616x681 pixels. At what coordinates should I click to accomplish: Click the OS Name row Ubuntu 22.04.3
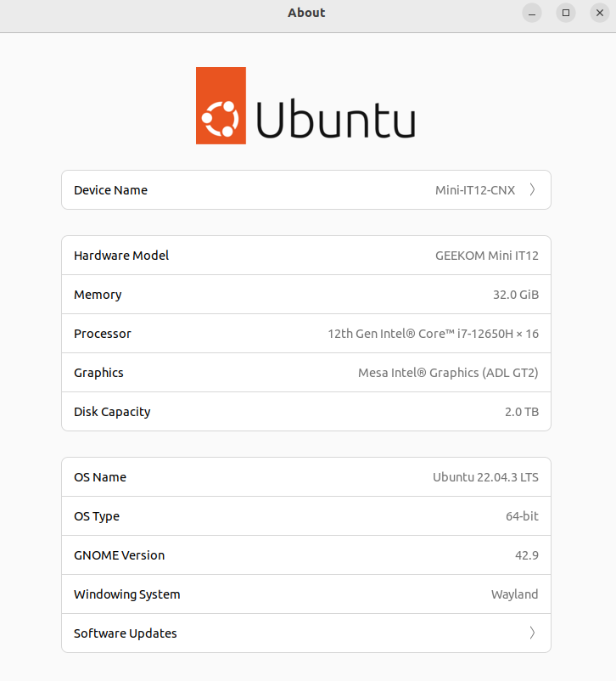coord(306,477)
